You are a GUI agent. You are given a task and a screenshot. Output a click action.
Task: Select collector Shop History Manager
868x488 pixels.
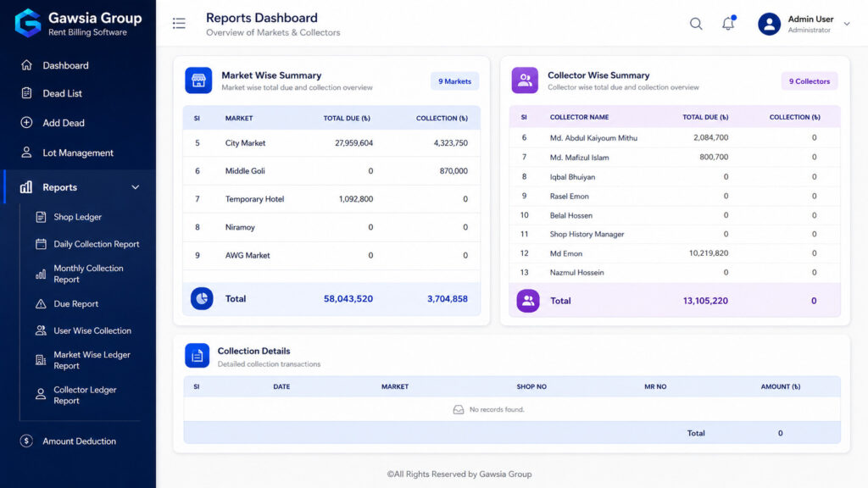[x=587, y=234]
